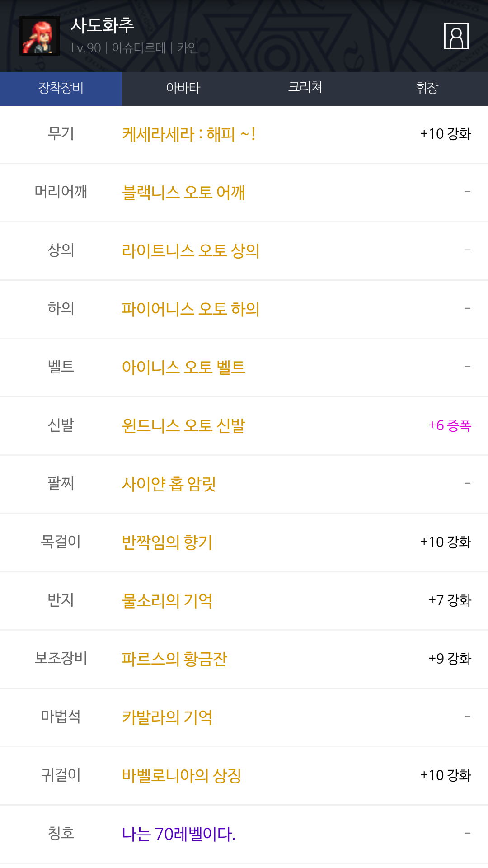Click the character name 사도화추

[103, 26]
